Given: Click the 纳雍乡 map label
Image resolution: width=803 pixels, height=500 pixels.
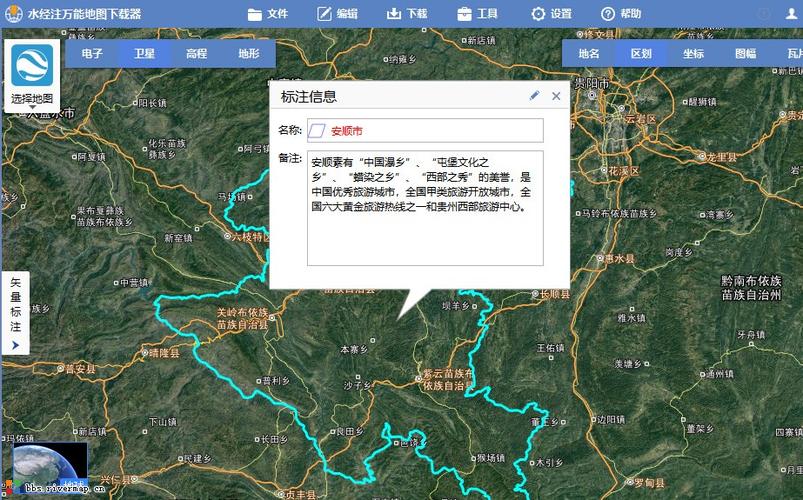Looking at the screenshot, I should pos(403,59).
